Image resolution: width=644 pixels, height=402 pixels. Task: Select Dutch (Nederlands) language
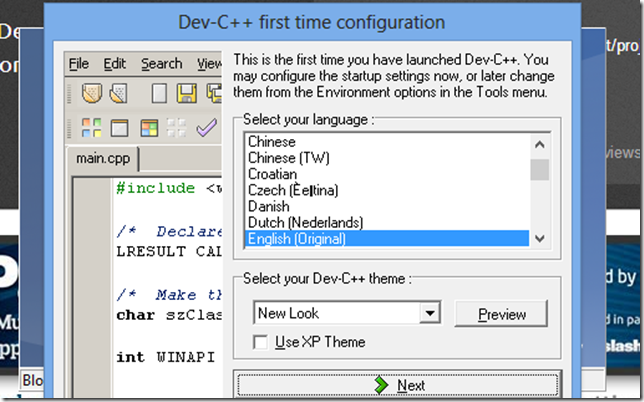click(x=387, y=223)
